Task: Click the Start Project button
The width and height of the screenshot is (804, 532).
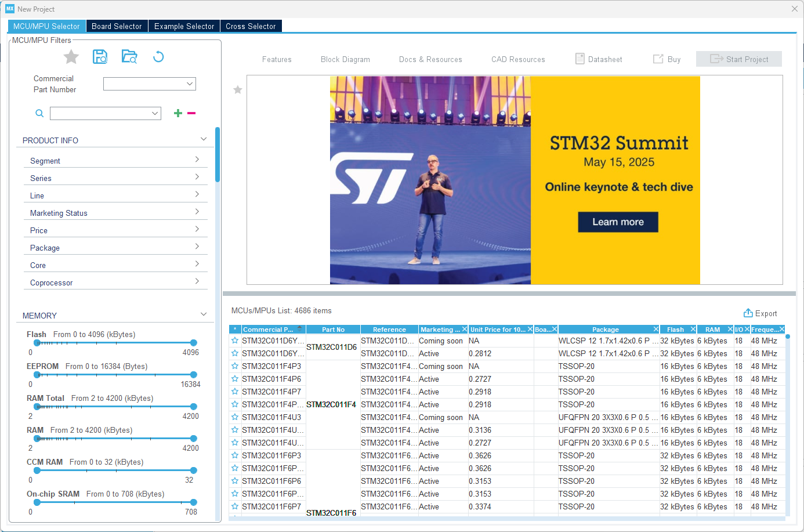Action: 739,59
